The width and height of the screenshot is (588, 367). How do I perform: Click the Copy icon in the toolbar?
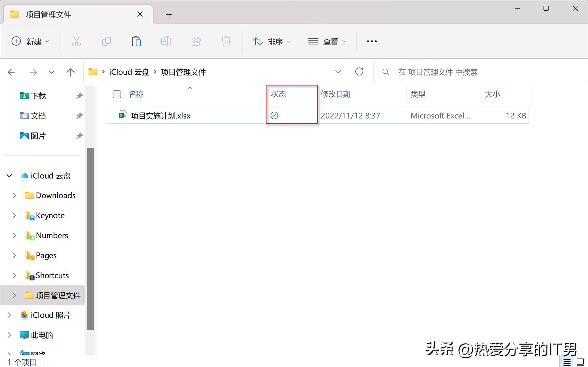tap(106, 41)
